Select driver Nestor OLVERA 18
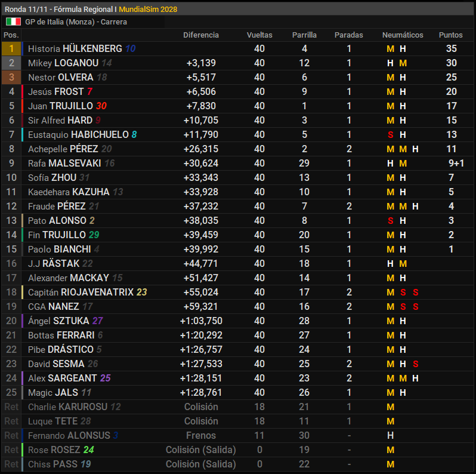Screen dimensions: 476x474 tap(67, 77)
